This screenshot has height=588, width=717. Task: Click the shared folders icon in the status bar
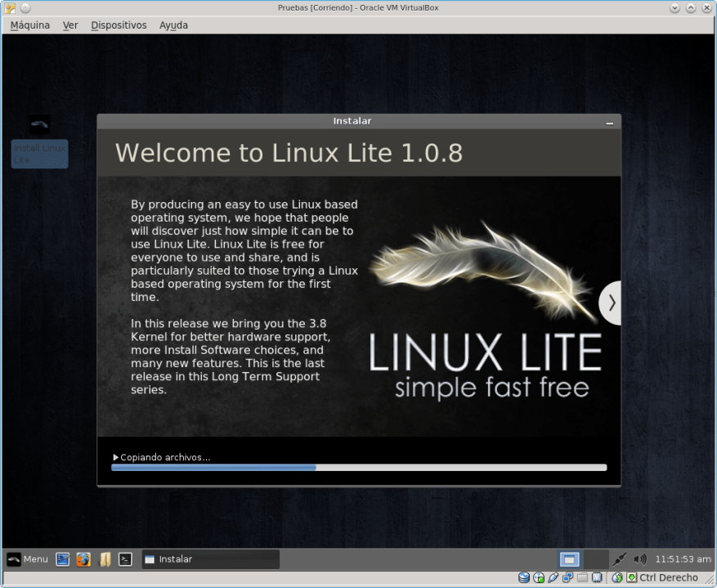[582, 577]
